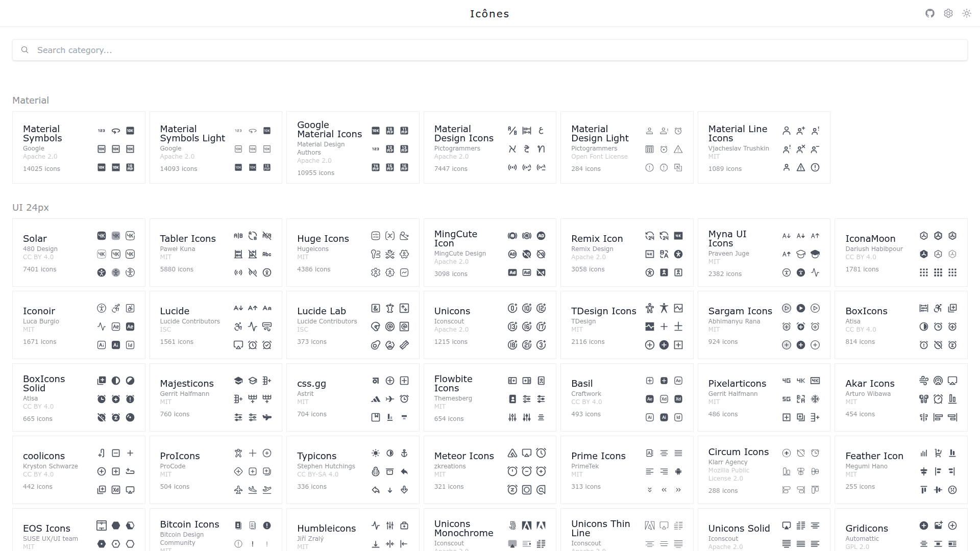Open the settings gear icon
The image size is (980, 551).
pyautogui.click(x=948, y=13)
